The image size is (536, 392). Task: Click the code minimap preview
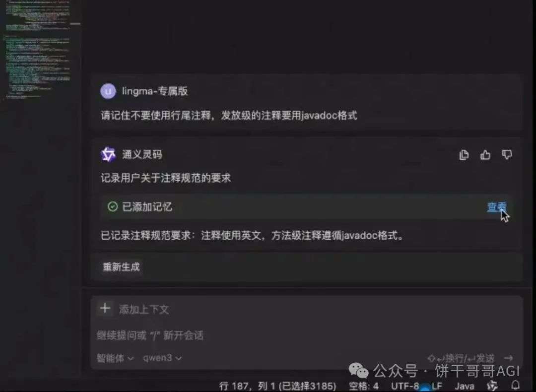(38, 51)
